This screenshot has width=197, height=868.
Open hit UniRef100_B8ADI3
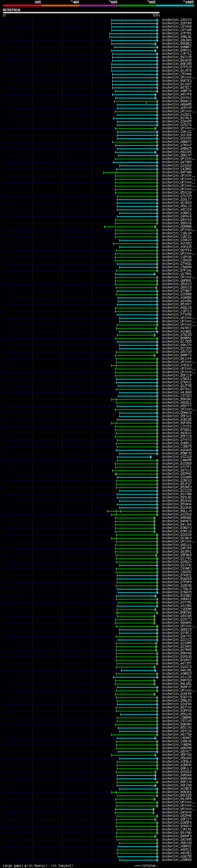(x=176, y=101)
